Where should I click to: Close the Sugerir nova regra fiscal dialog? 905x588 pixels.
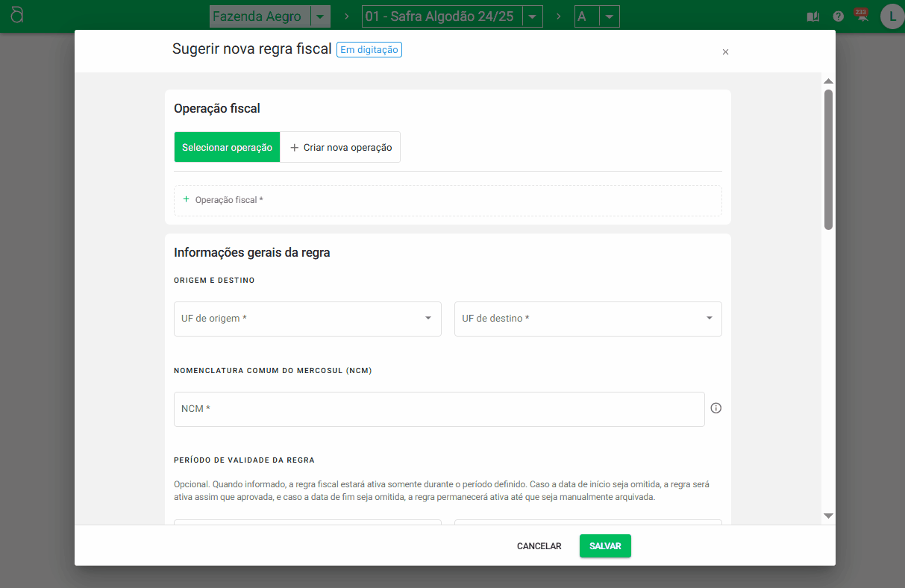click(x=725, y=52)
